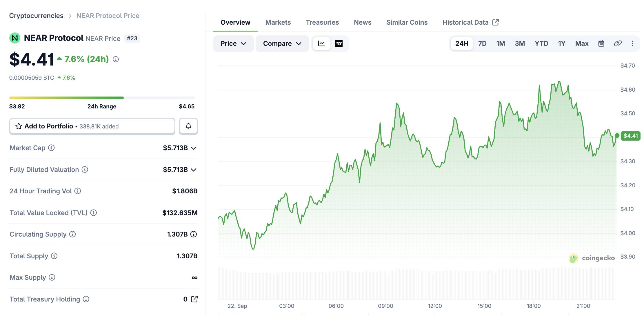Expand the Market Cap details chevron
This screenshot has width=644, height=316.
pos(194,148)
